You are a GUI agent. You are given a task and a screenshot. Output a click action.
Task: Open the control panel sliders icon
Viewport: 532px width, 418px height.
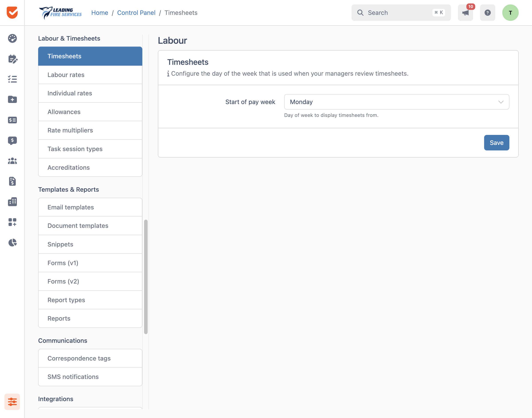[12, 402]
